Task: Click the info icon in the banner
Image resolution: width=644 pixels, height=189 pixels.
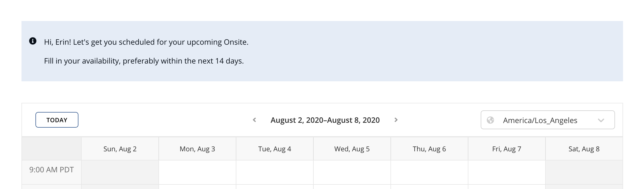Action: click(x=33, y=41)
